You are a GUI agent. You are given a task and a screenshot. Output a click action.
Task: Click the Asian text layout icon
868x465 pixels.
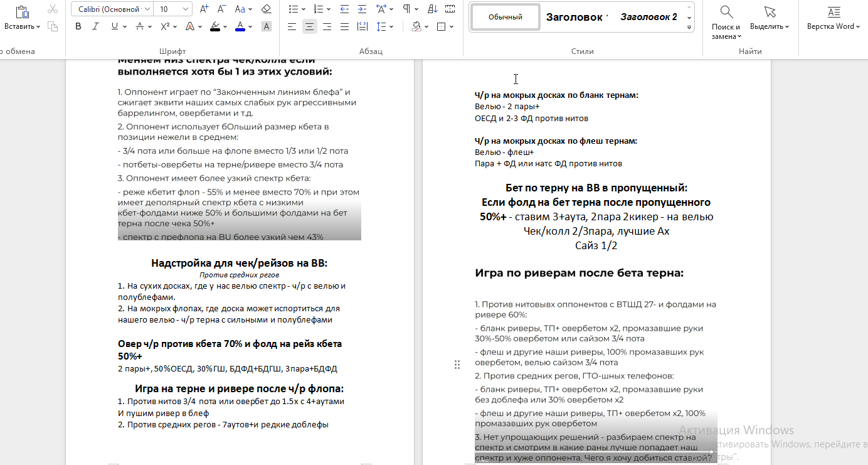(381, 9)
